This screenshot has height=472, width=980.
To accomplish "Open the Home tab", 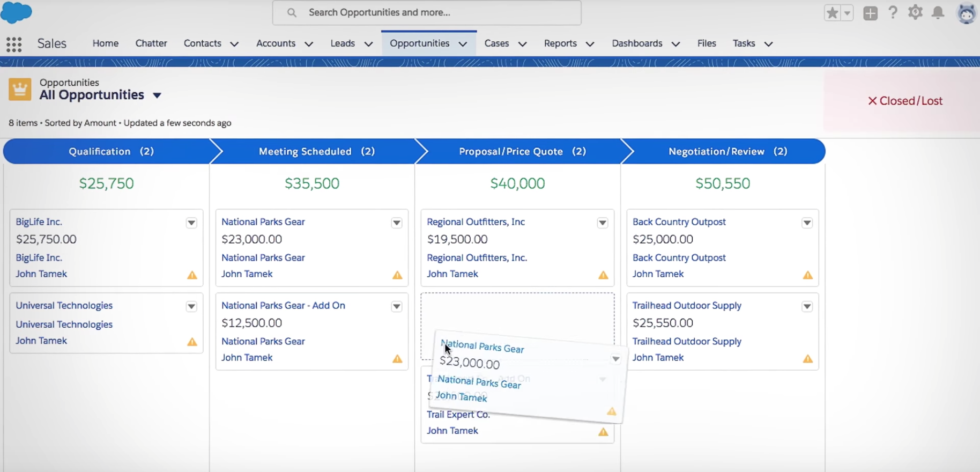I will (106, 43).
